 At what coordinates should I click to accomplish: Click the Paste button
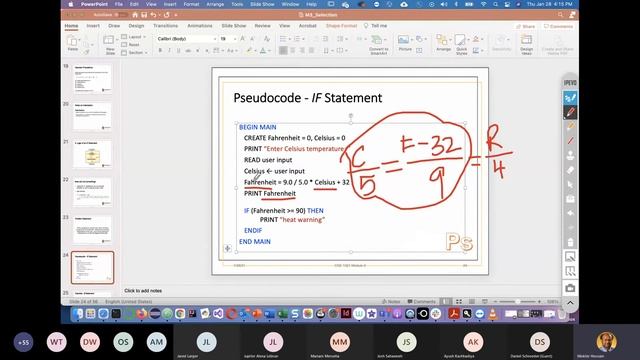73,43
